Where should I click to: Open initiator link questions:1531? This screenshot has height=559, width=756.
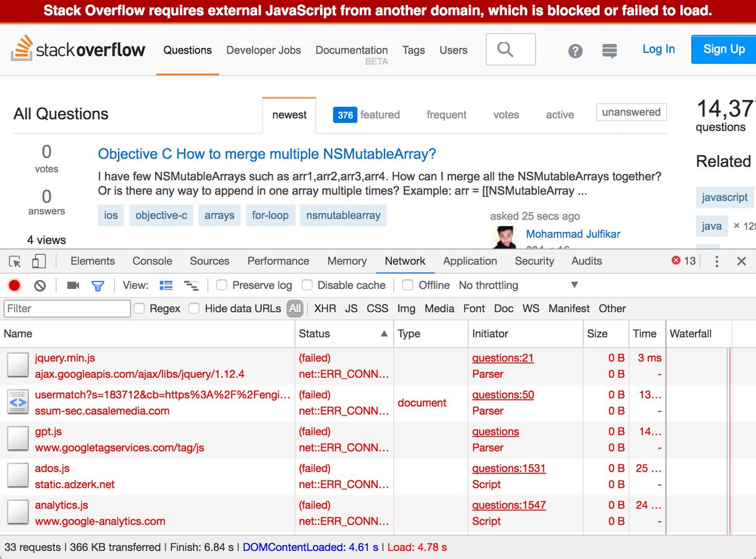click(509, 468)
